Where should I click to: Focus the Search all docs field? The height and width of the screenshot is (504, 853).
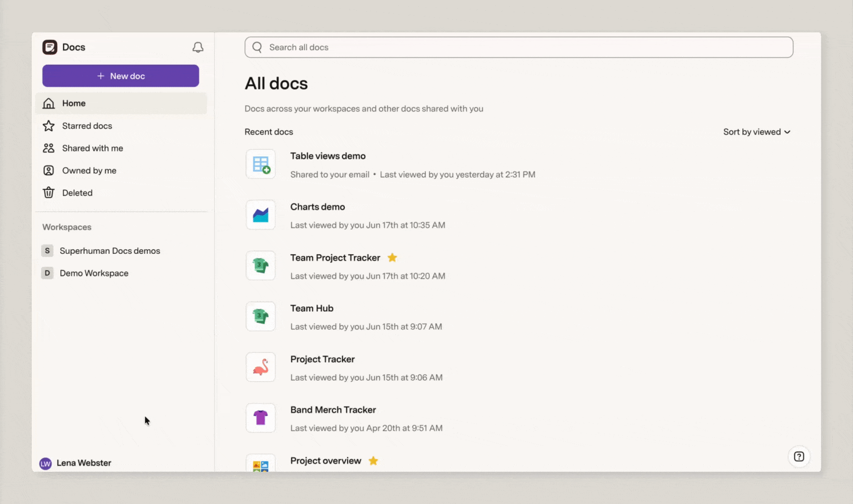pos(519,47)
